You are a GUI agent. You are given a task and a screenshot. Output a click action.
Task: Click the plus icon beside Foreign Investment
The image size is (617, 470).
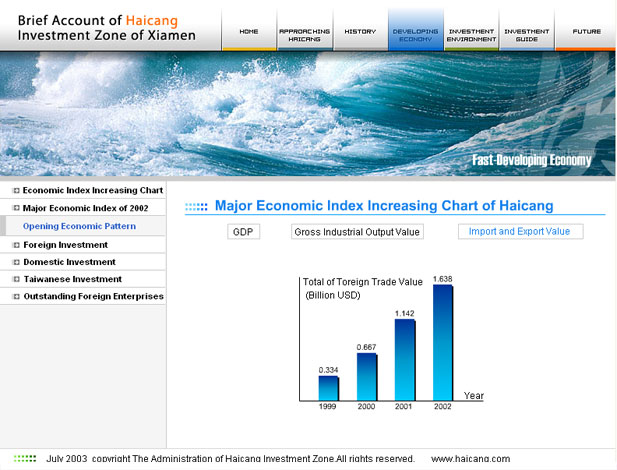click(x=15, y=244)
